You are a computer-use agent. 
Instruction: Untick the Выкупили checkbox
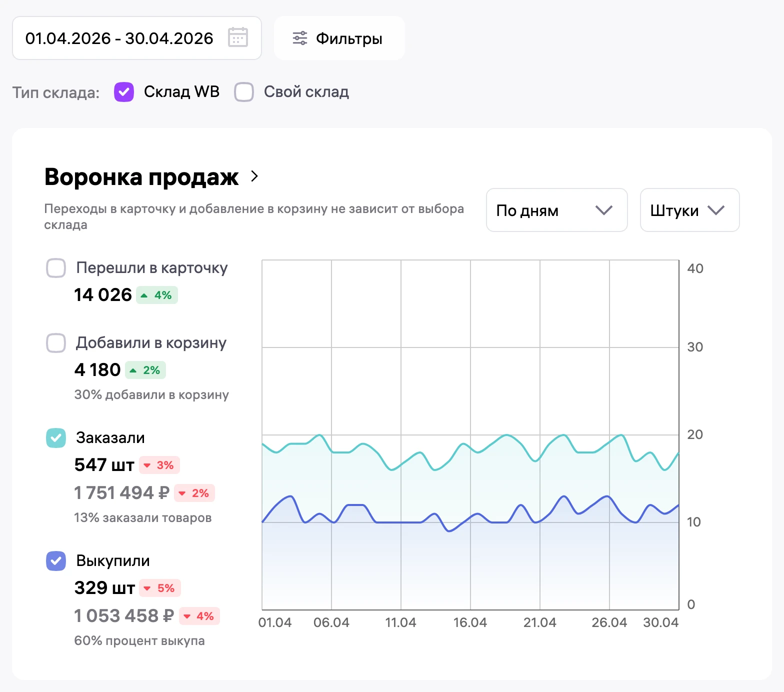point(56,561)
